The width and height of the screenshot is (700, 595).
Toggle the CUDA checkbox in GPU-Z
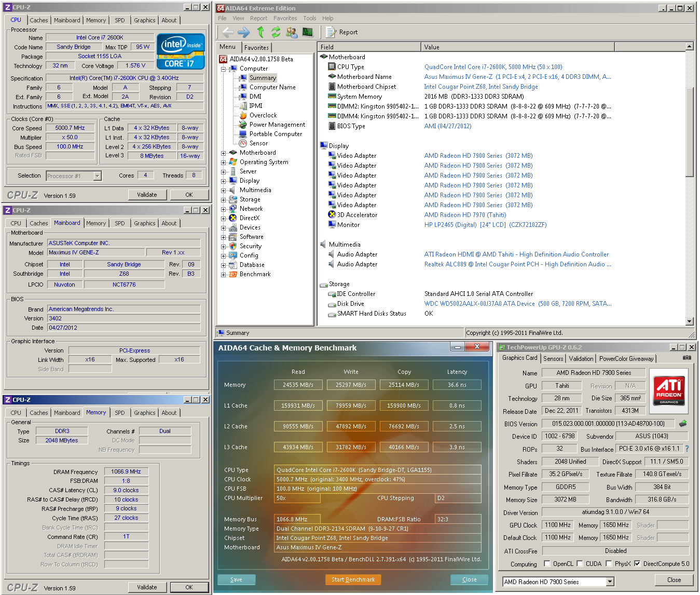tap(580, 564)
